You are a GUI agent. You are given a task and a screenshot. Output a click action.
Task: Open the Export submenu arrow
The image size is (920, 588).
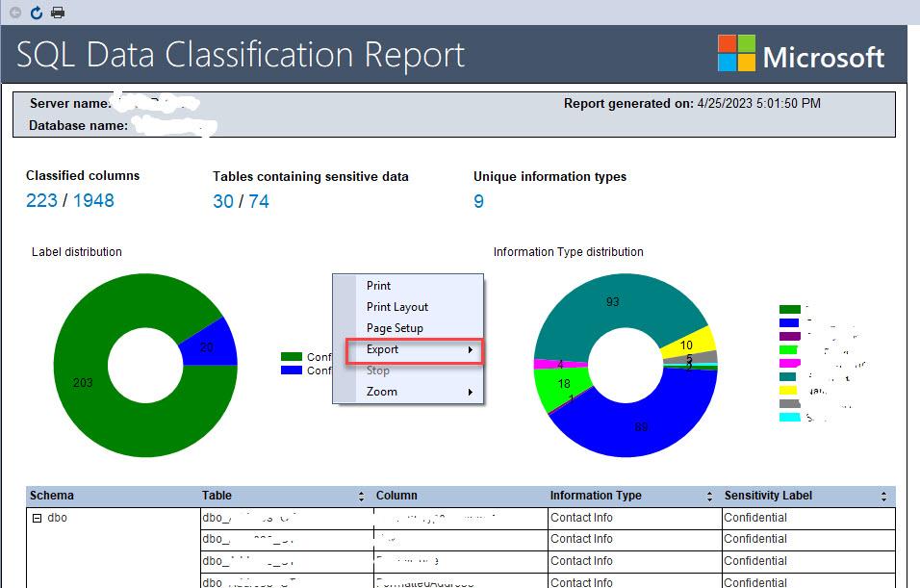point(471,350)
